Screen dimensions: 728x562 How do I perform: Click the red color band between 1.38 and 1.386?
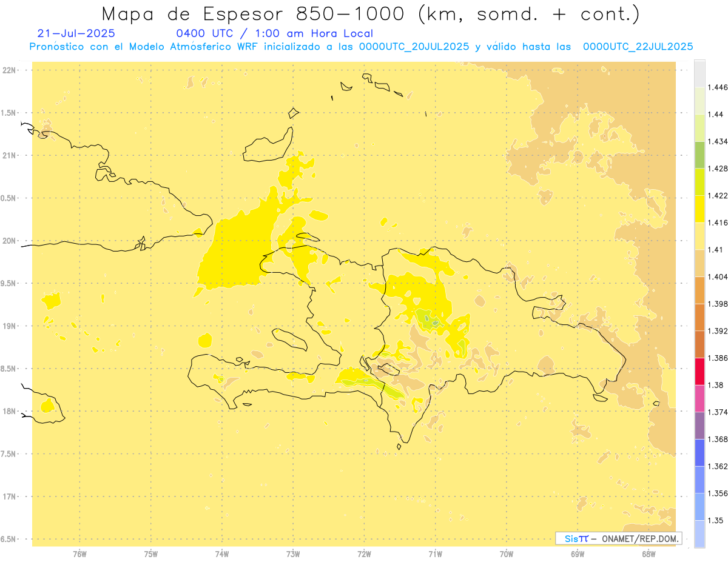point(699,371)
